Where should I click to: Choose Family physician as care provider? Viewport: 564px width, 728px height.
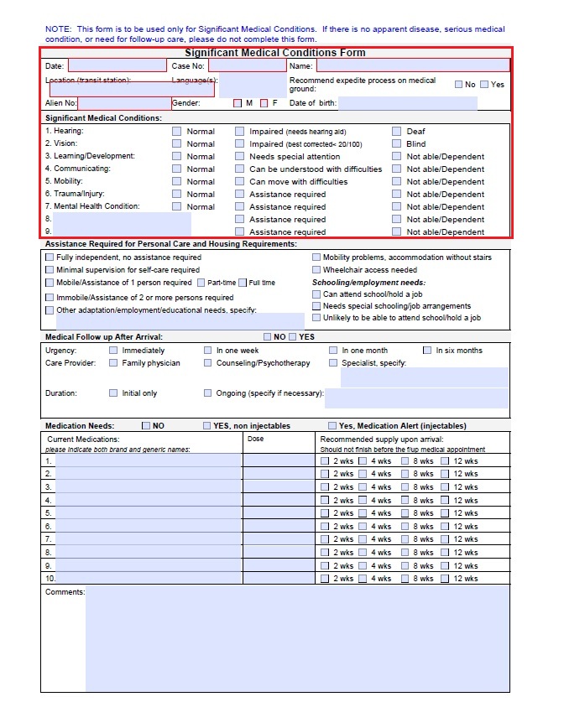(x=113, y=363)
